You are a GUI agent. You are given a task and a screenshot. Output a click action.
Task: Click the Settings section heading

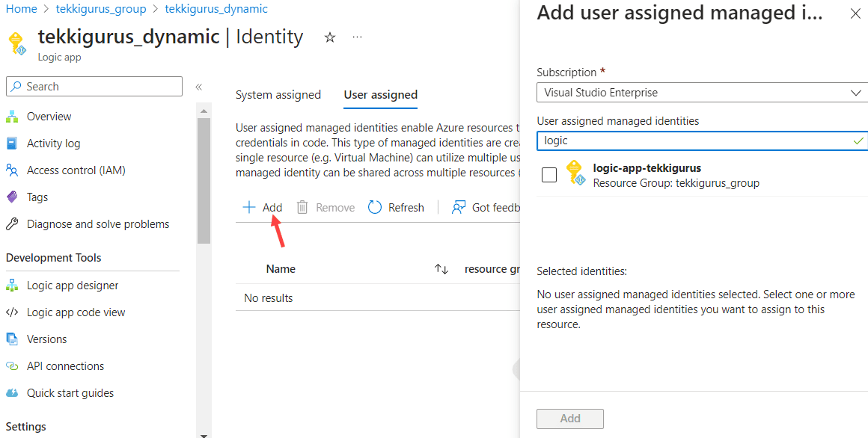click(25, 426)
